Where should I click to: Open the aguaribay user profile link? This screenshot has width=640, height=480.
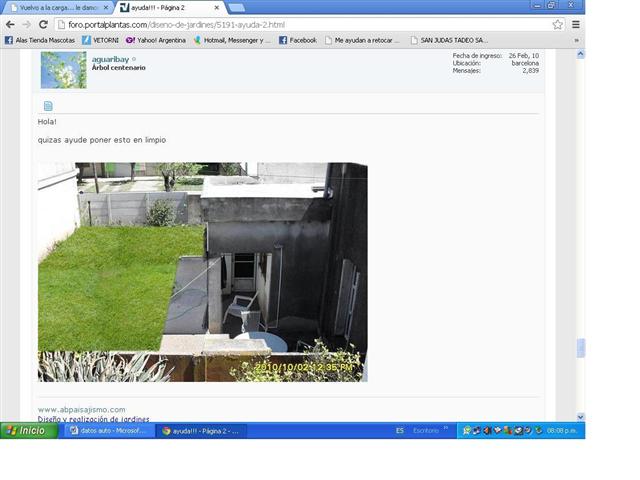coord(110,60)
